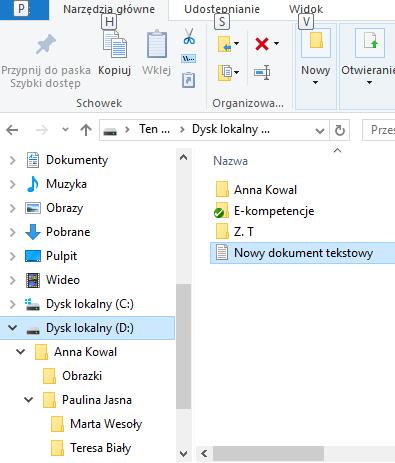
Task: Select Teresa Biały folder in tree
Action: pyautogui.click(x=100, y=448)
